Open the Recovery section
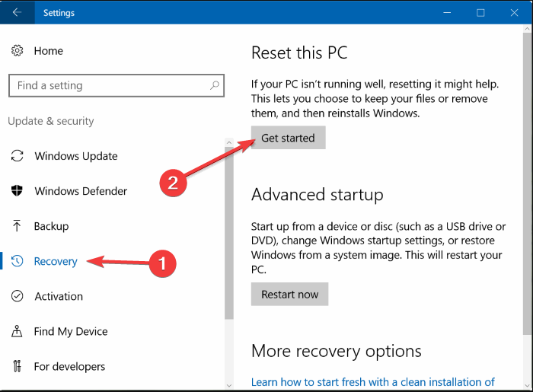Image resolution: width=533 pixels, height=392 pixels. pos(56,261)
